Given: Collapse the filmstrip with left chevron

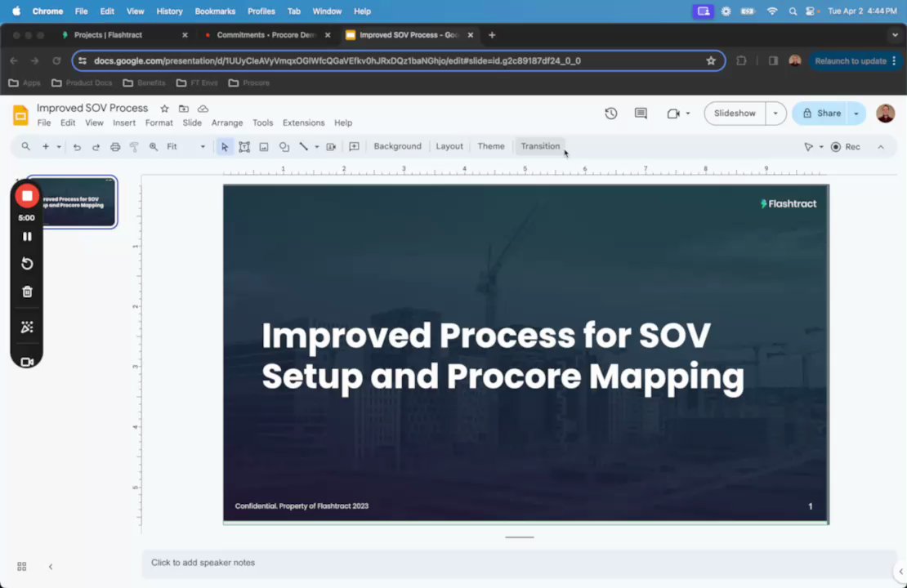Looking at the screenshot, I should coord(51,567).
